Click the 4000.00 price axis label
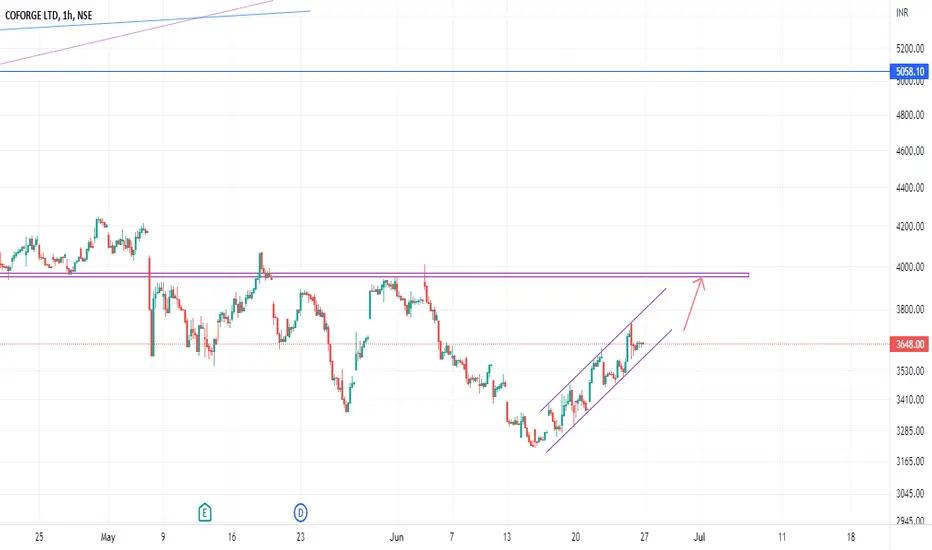This screenshot has height=550, width=932. tap(910, 267)
